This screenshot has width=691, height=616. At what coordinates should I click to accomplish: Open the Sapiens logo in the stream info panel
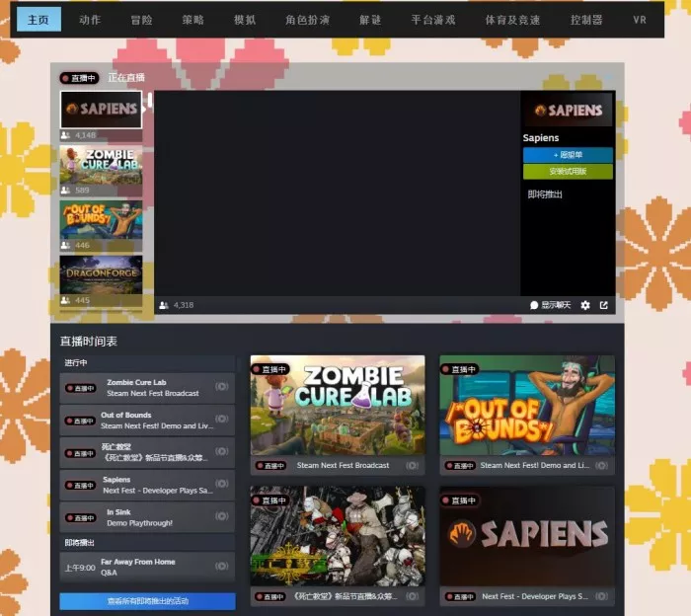pyautogui.click(x=568, y=110)
